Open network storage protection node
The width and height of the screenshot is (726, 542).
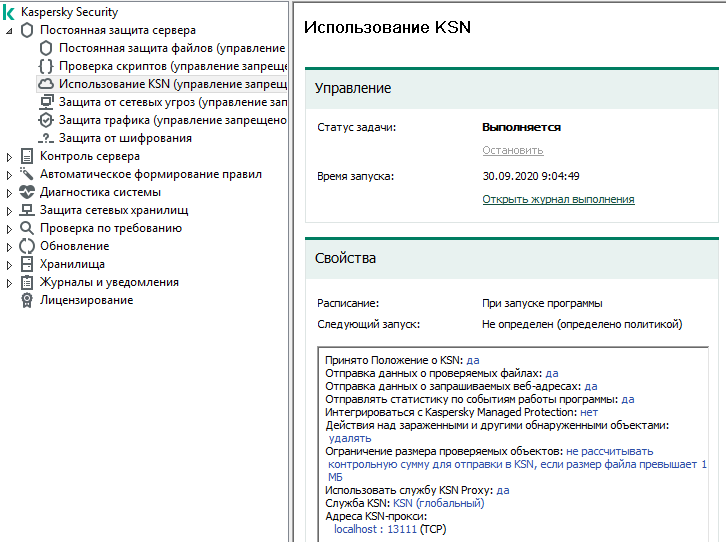click(10, 211)
